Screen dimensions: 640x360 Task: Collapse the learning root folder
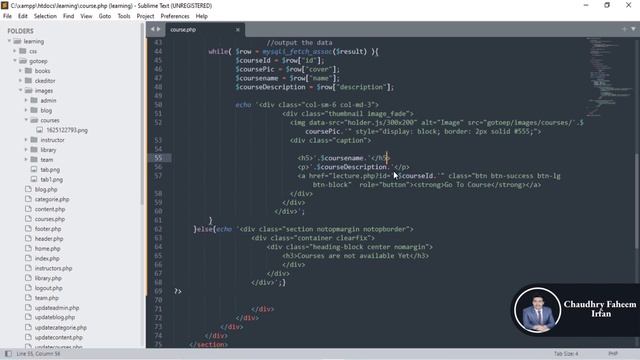click(9, 41)
